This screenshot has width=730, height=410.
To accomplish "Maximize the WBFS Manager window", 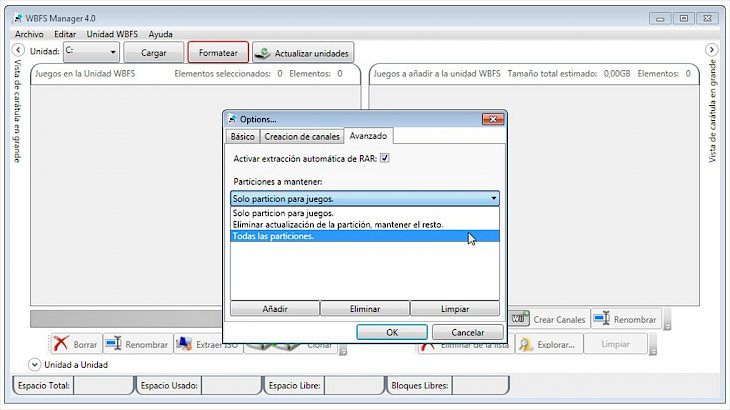I will [x=684, y=19].
